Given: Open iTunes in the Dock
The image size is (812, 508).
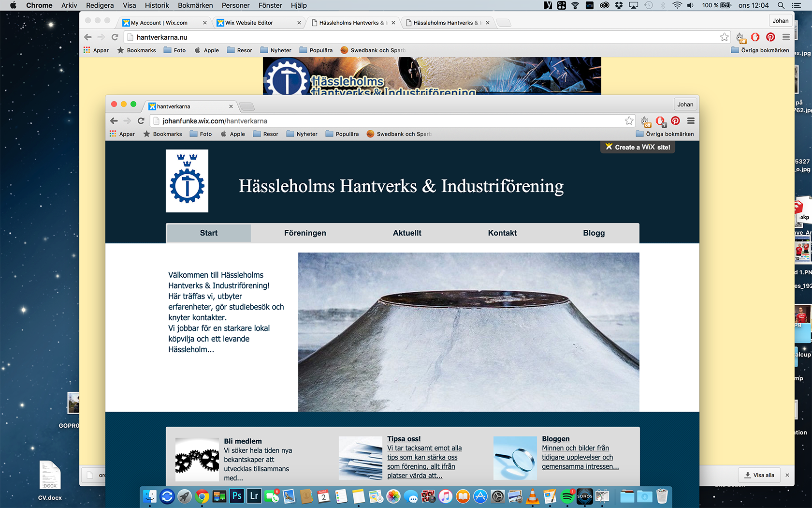Looking at the screenshot, I should pyautogui.click(x=445, y=496).
